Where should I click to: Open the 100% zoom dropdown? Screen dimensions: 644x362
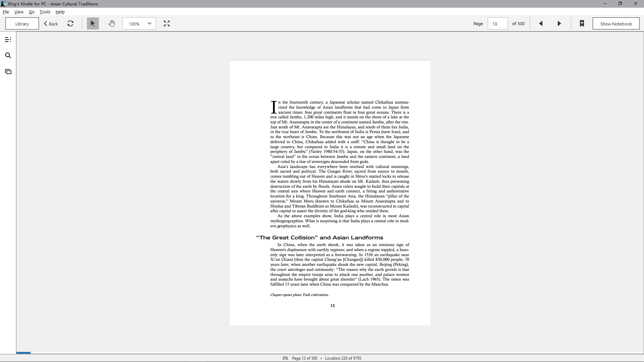tap(139, 23)
